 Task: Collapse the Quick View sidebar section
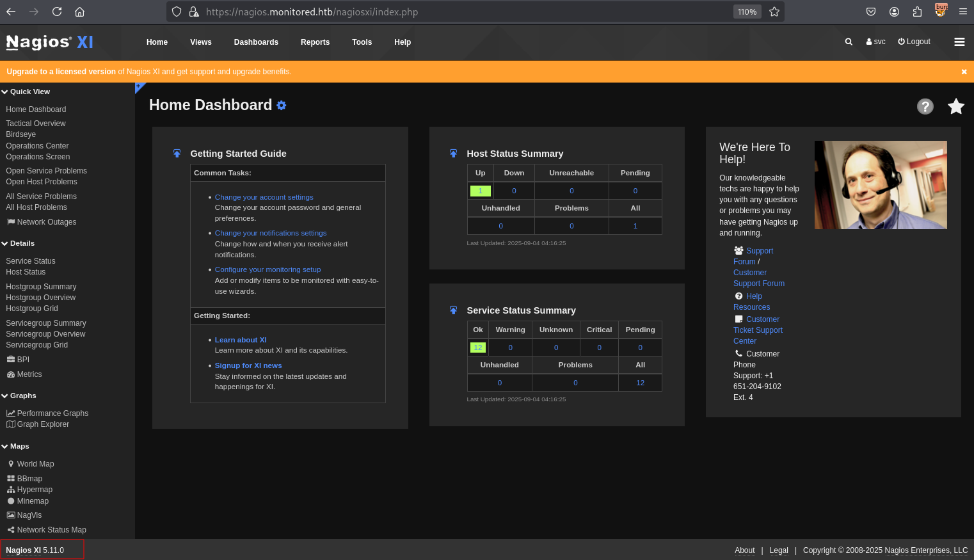26,92
